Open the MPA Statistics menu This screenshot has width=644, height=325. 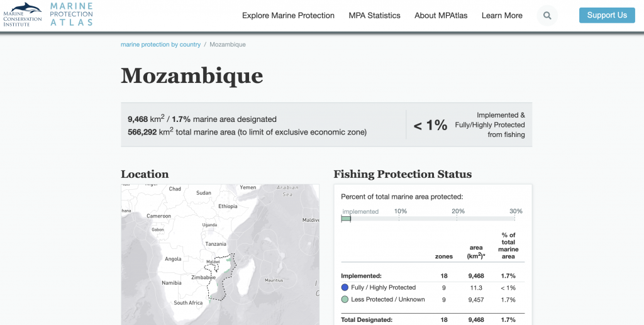pyautogui.click(x=374, y=16)
